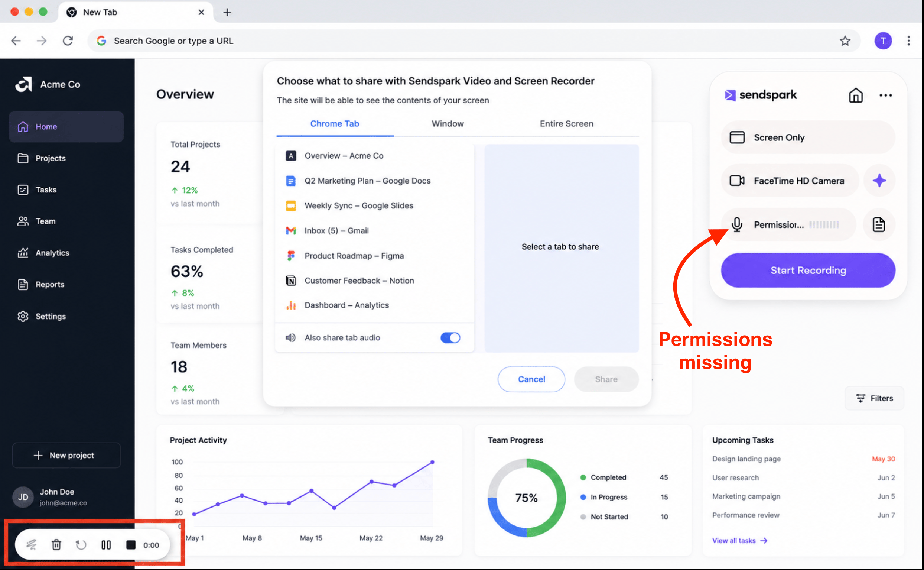Screen dimensions: 924x570
Task: Click the address bar search field
Action: [x=474, y=41]
